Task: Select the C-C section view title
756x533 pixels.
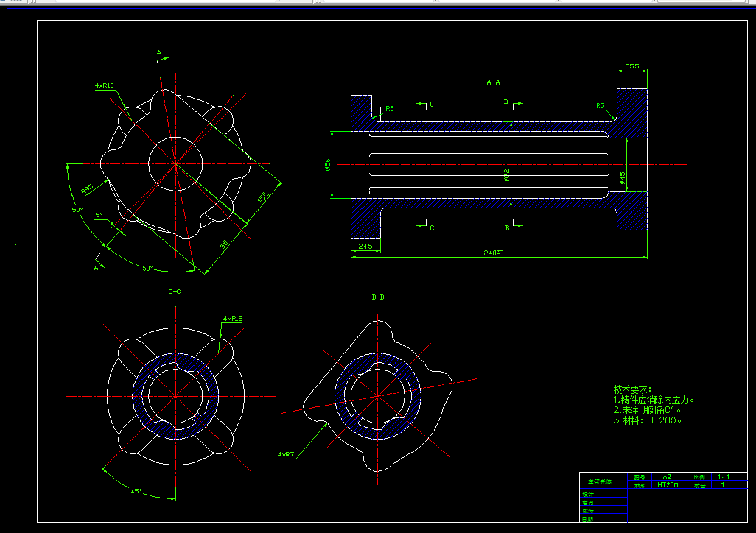Action: (x=175, y=292)
